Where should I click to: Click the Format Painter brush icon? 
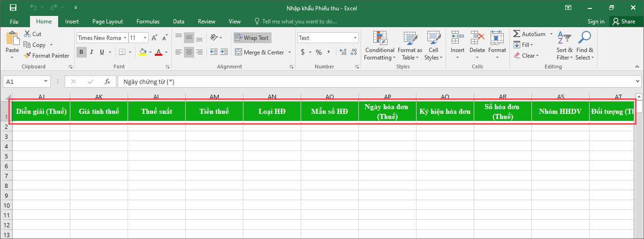click(x=27, y=56)
